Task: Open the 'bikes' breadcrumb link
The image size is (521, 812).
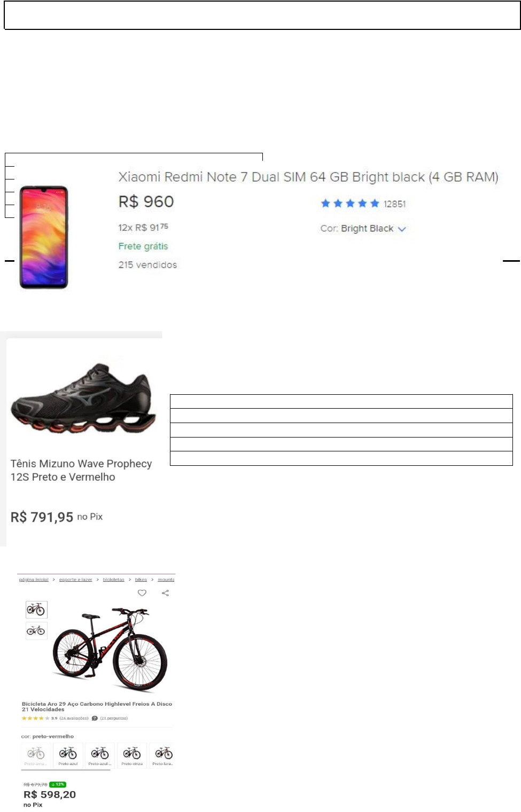Action: [x=141, y=580]
